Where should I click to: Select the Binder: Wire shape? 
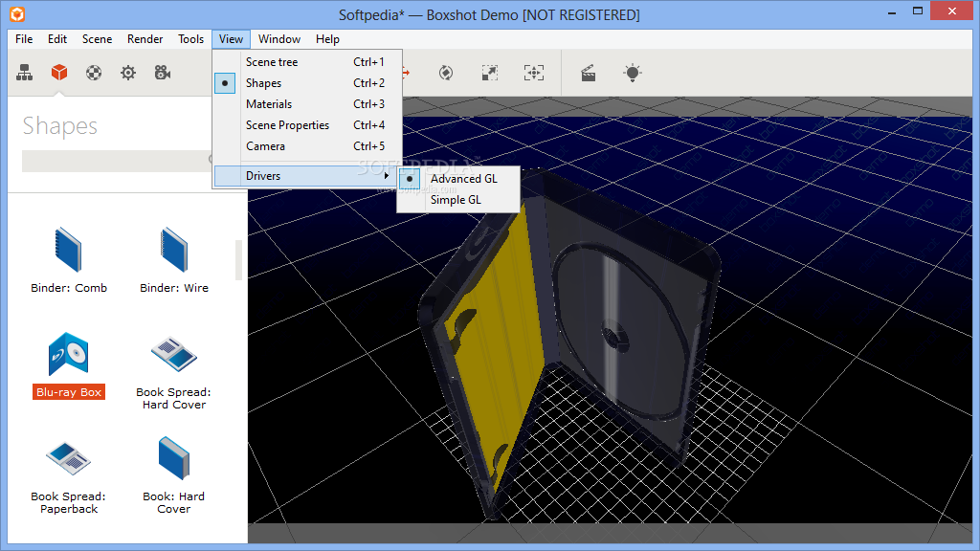(174, 259)
